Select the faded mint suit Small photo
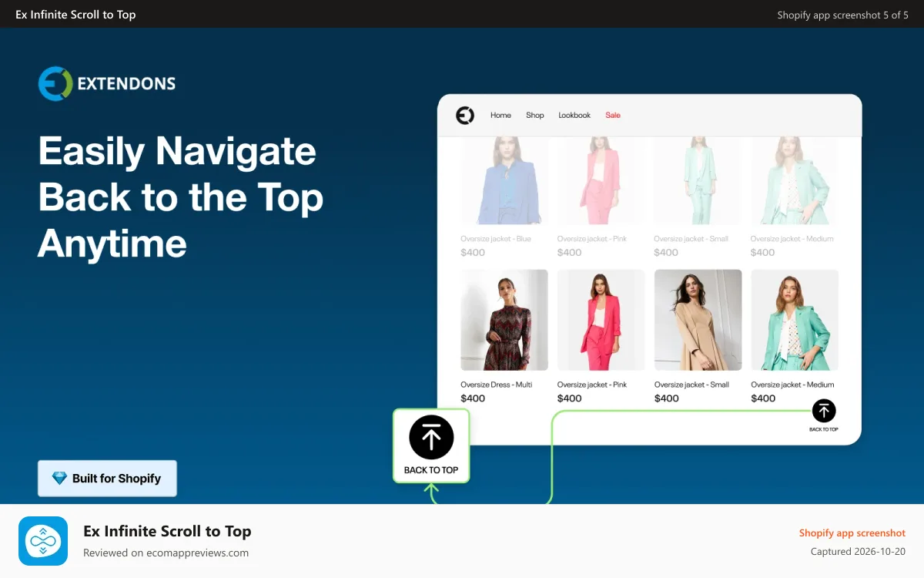Image resolution: width=924 pixels, height=578 pixels. pos(698,181)
